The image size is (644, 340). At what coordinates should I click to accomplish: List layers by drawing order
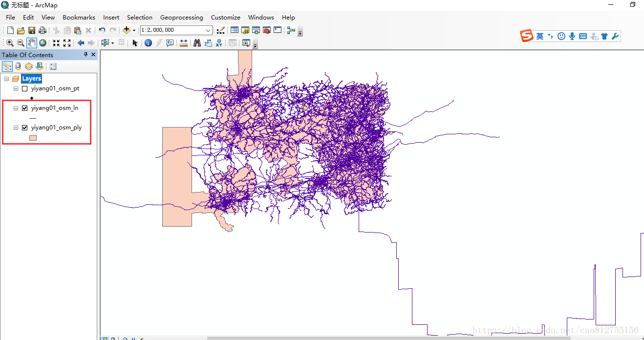tap(7, 66)
